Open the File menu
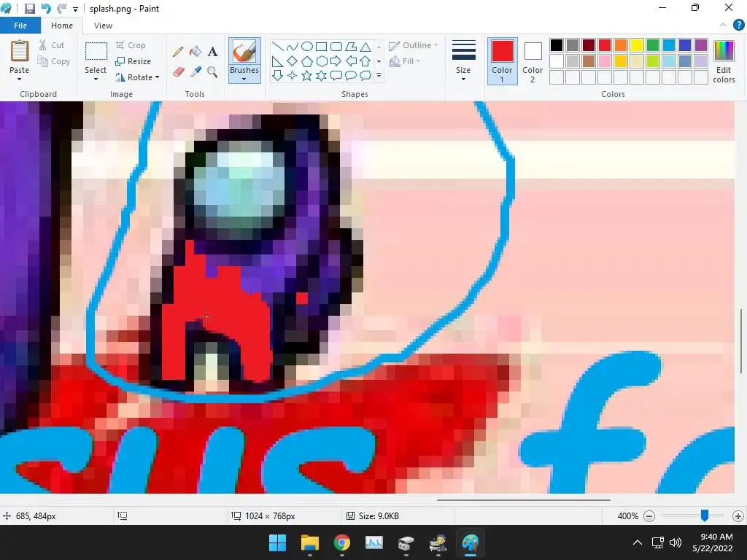Screen dimensions: 747x560 [x=20, y=26]
